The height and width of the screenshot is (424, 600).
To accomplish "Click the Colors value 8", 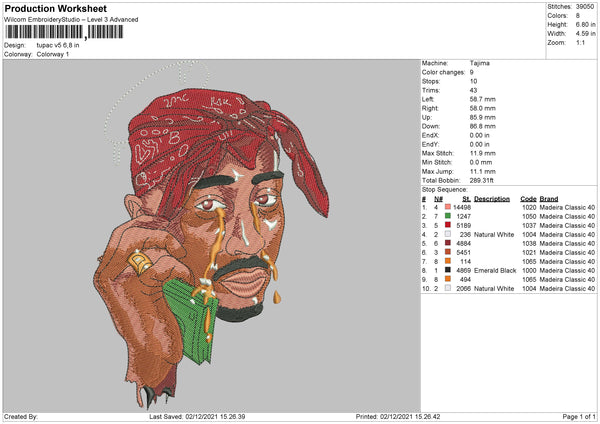I will [578, 16].
